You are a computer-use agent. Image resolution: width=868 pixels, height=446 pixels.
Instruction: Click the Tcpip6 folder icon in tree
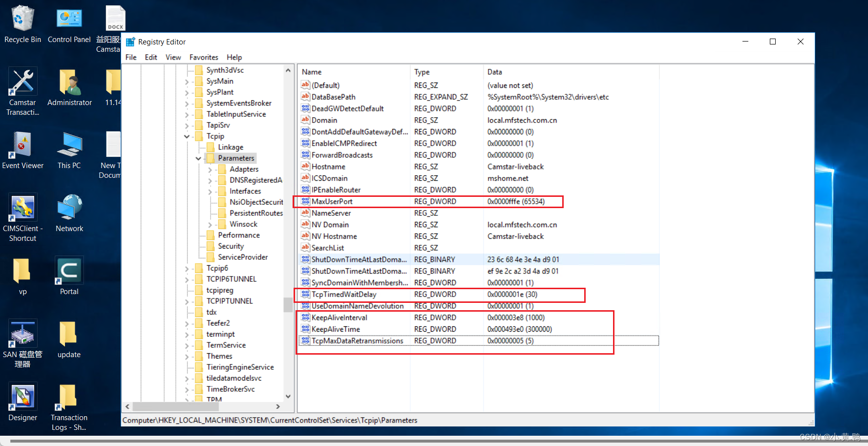tap(199, 268)
